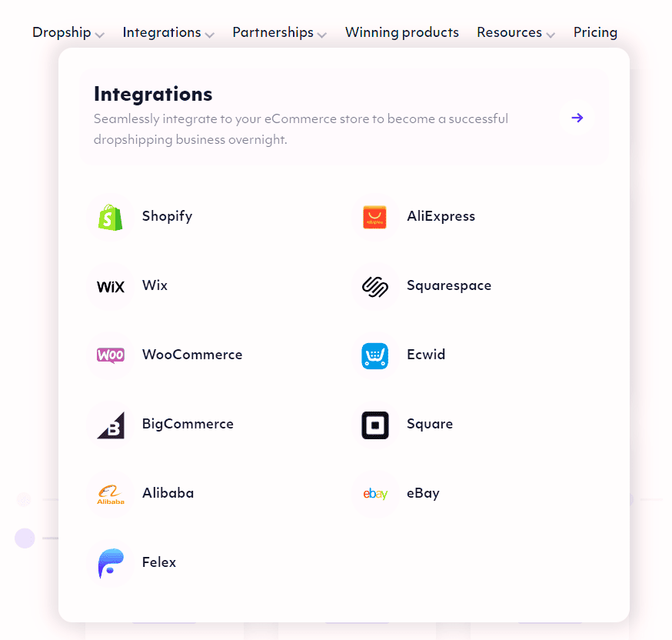Select the eBay integration icon

(x=374, y=493)
